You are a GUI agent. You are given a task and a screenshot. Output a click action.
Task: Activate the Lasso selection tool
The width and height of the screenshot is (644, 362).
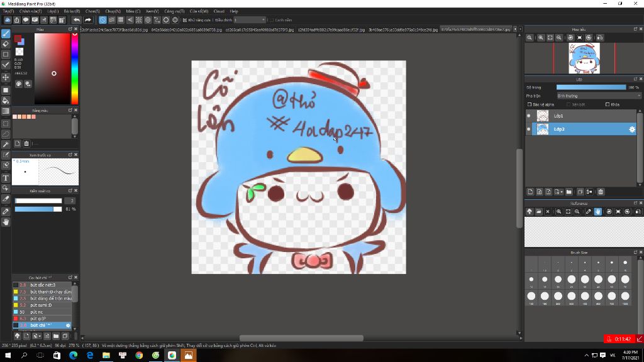(6, 134)
